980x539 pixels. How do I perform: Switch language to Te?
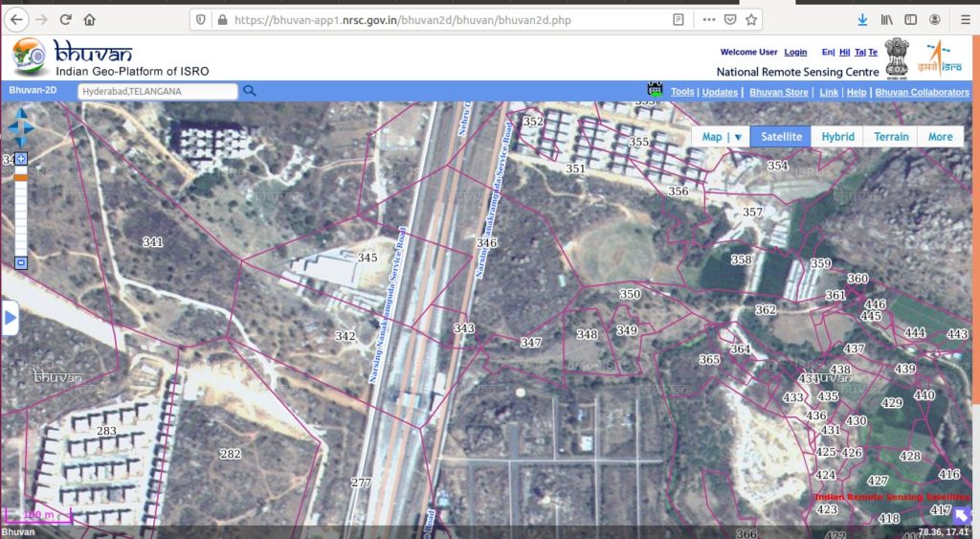(873, 52)
